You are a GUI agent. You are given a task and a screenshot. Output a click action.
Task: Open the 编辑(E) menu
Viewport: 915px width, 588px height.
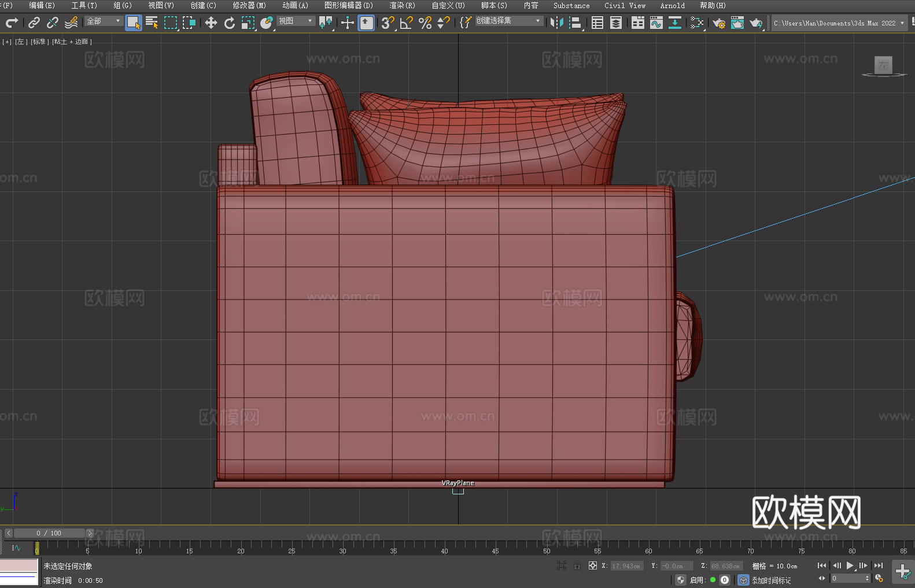coord(42,5)
